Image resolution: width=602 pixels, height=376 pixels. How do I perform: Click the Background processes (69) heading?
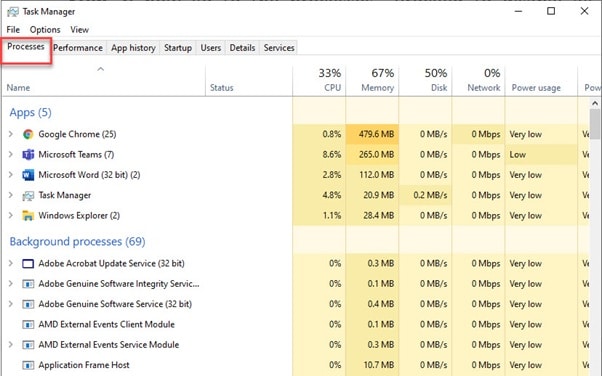[78, 242]
